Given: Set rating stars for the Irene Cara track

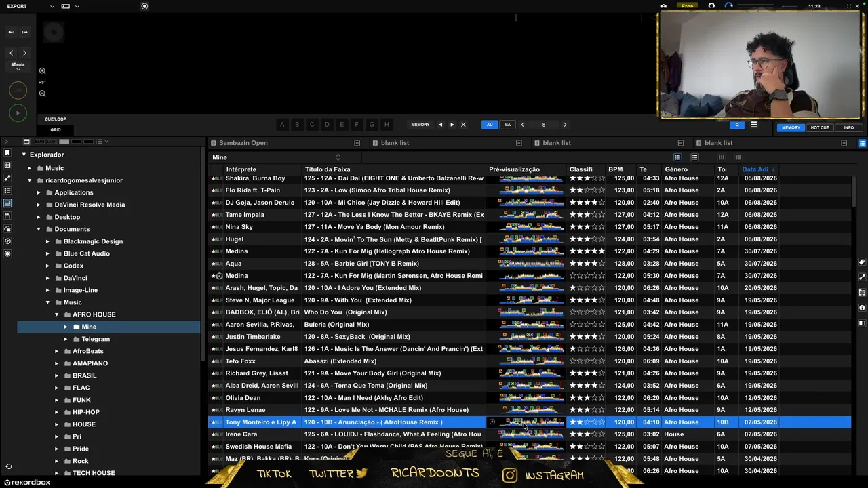Looking at the screenshot, I should pos(587,434).
